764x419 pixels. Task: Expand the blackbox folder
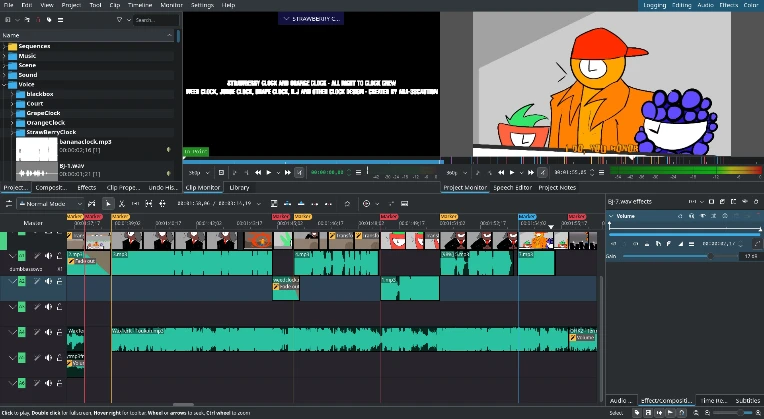[x=12, y=94]
